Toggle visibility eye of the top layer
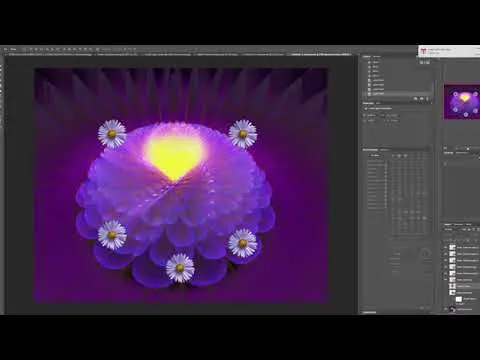Screen dimensions: 480x360 446,247
